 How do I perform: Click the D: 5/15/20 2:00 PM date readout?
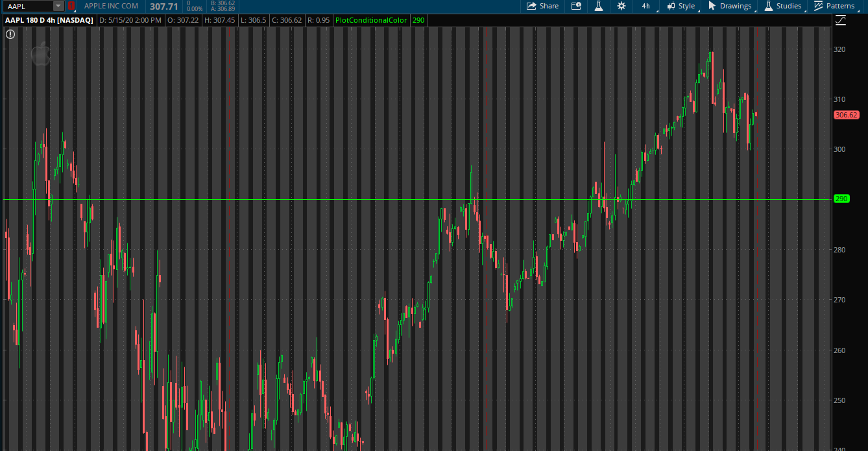(x=130, y=20)
